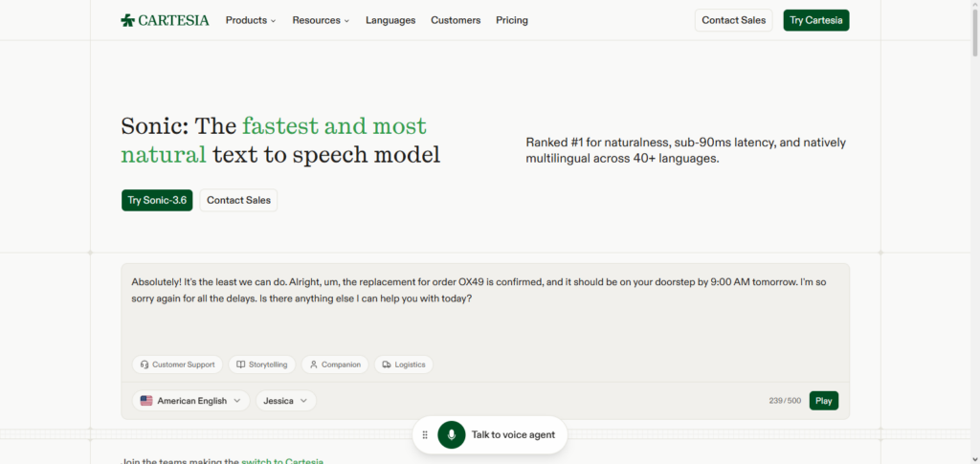Select the Companion sample chip
The width and height of the screenshot is (980, 464).
[x=335, y=365]
